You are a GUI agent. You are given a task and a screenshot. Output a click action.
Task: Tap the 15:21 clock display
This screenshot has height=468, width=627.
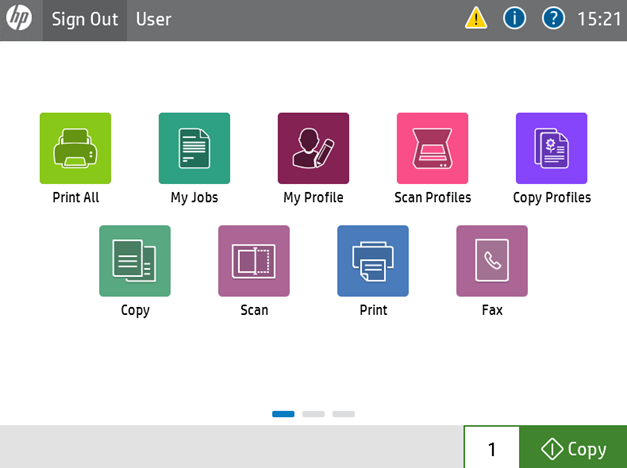599,19
